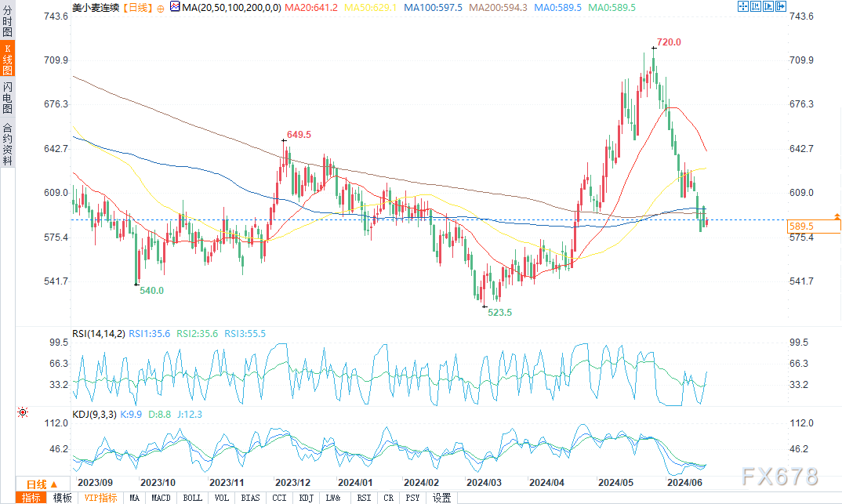Open the 日线 period dropdown
The height and width of the screenshot is (504, 842).
click(36, 484)
